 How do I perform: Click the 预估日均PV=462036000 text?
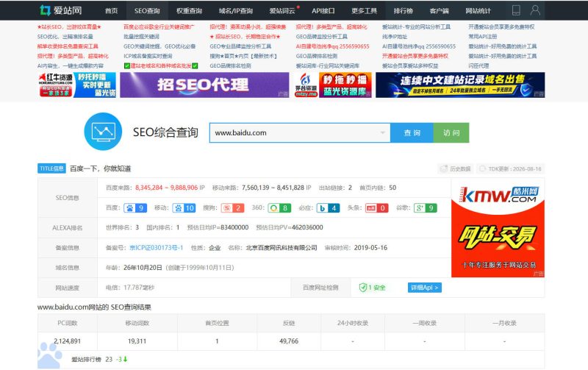point(289,227)
